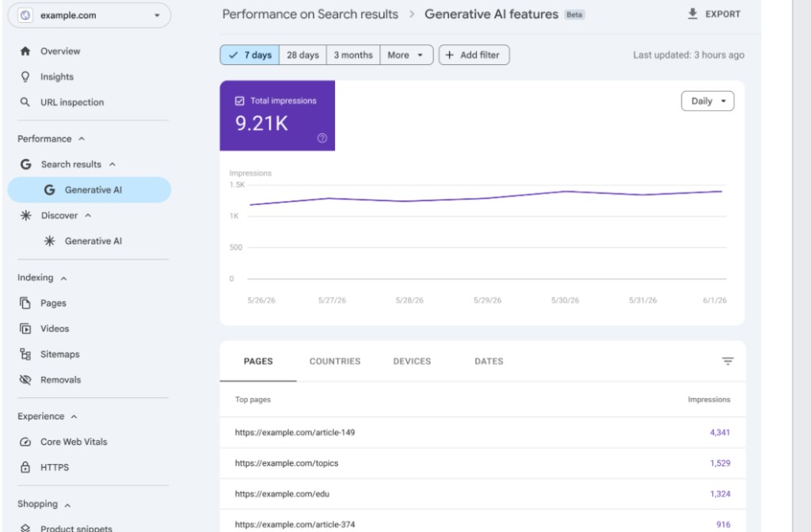Click the Add filter button
811x532 pixels.
(474, 55)
